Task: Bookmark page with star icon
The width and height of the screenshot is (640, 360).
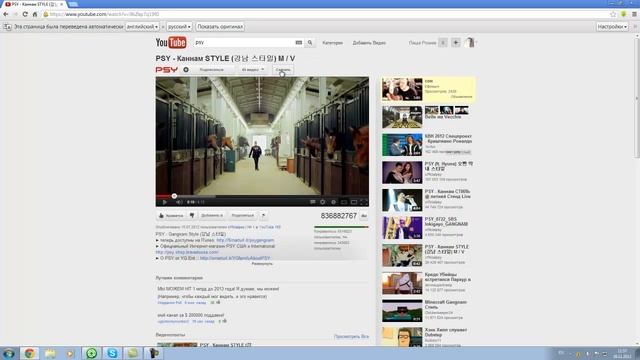Action: (613, 14)
